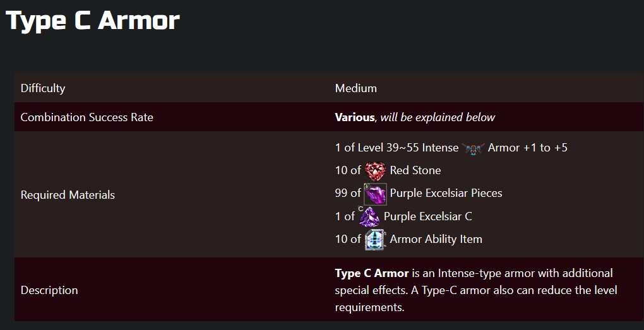The width and height of the screenshot is (644, 330).
Task: Click the Red Stone material name
Action: (415, 170)
